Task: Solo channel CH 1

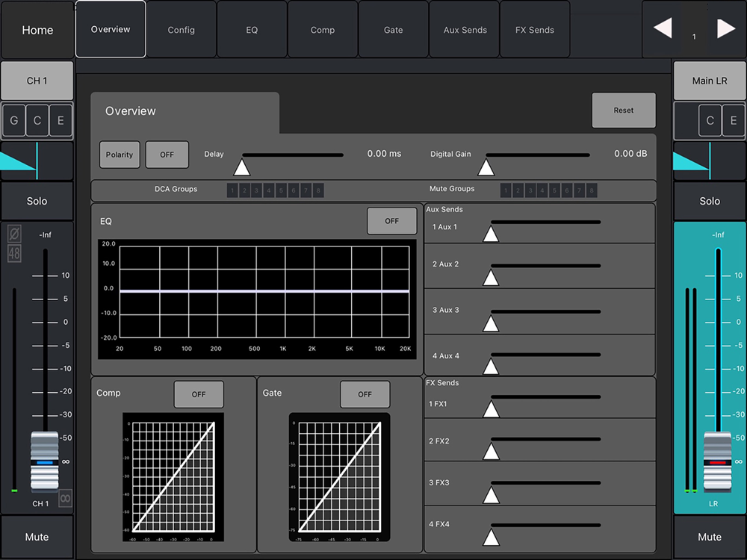Action: 37,201
